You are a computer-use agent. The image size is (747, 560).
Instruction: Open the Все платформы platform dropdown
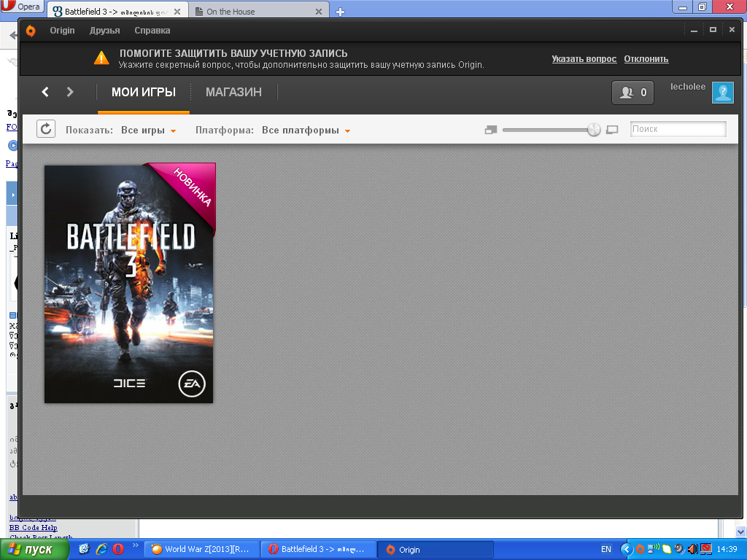click(306, 131)
